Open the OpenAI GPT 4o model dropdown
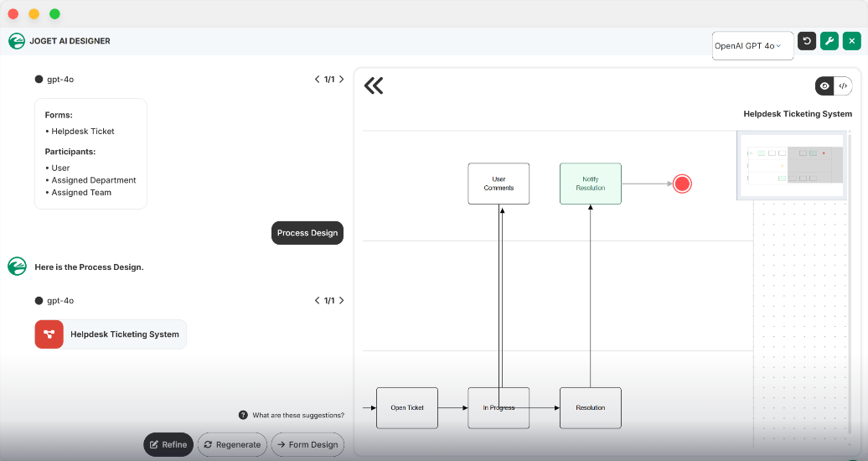Screen dimensions: 868x461 752,46
